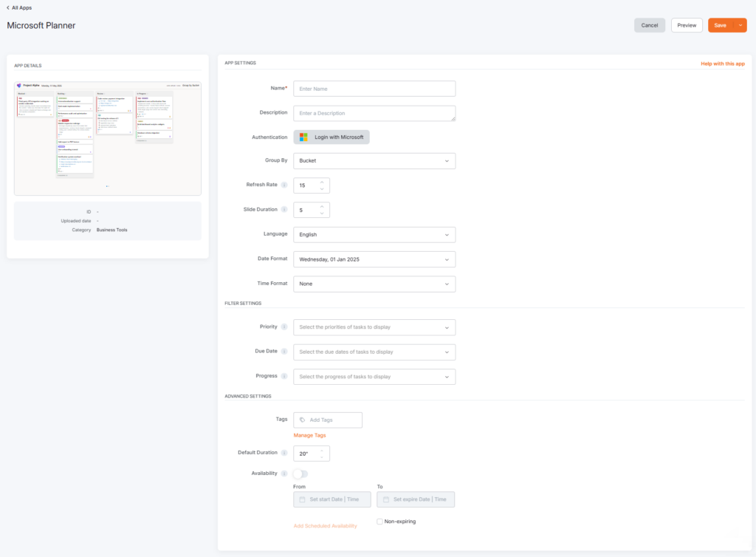Decrease the Default Duration value
Viewport: 756px width, 557px height.
point(322,457)
